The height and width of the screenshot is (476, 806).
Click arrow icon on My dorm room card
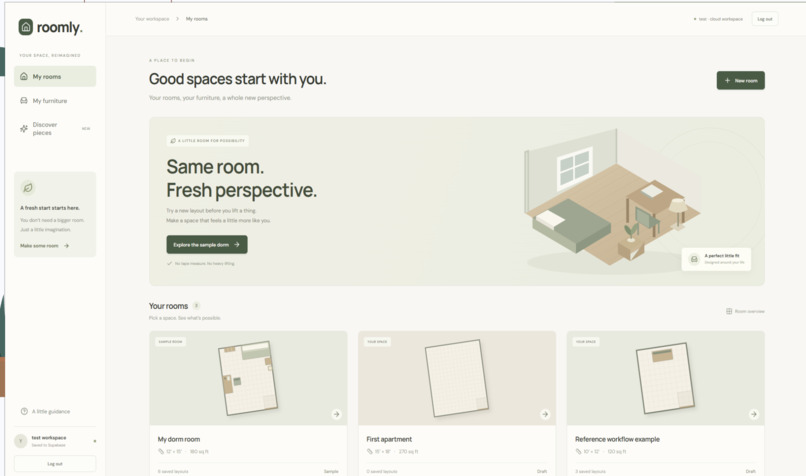pos(336,414)
